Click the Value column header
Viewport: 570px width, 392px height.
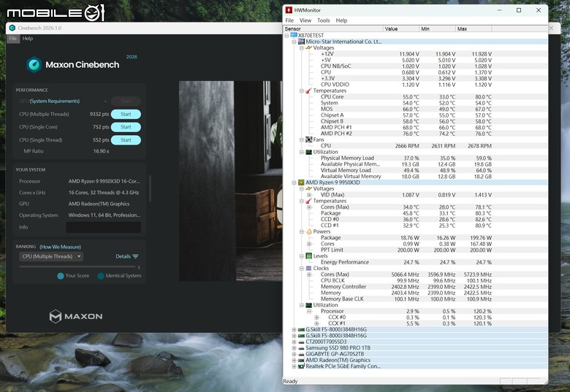coord(401,28)
